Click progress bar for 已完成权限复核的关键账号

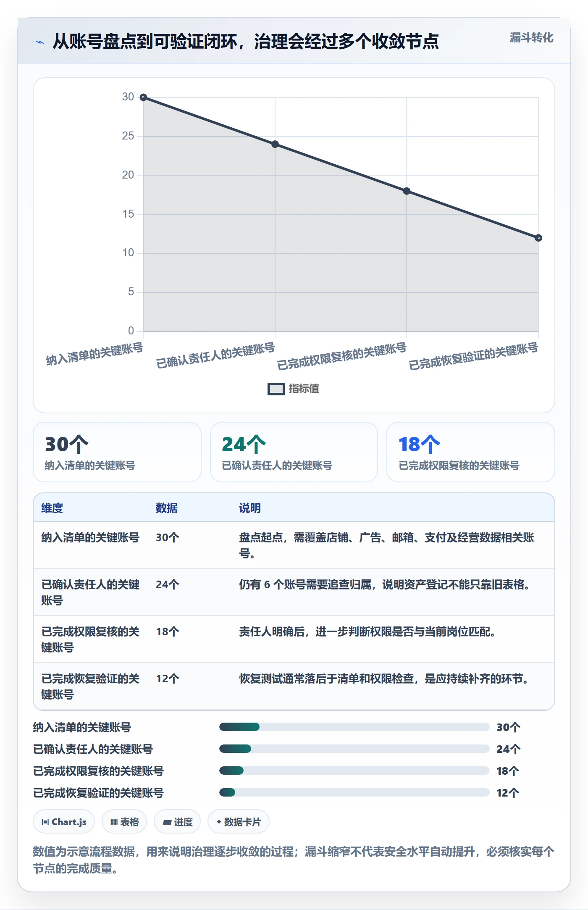(354, 771)
